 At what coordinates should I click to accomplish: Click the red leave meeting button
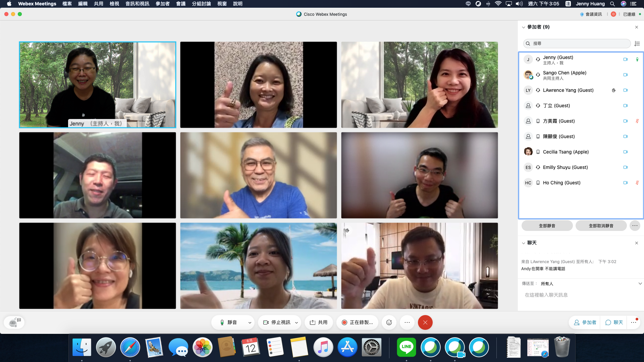coord(425,322)
